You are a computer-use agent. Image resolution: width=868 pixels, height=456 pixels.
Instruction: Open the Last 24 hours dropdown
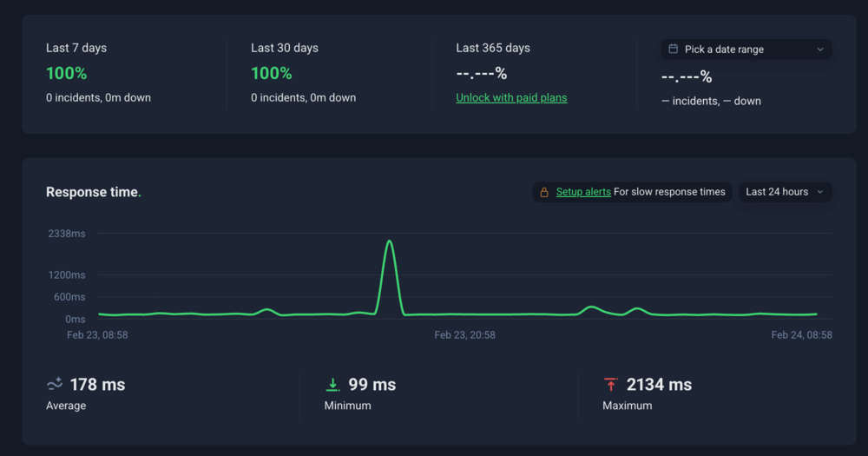tap(785, 192)
